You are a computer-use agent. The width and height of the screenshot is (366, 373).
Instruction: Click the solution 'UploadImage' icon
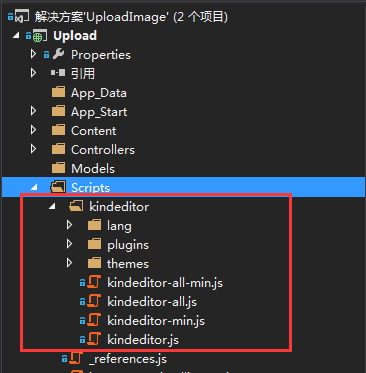click(x=23, y=17)
